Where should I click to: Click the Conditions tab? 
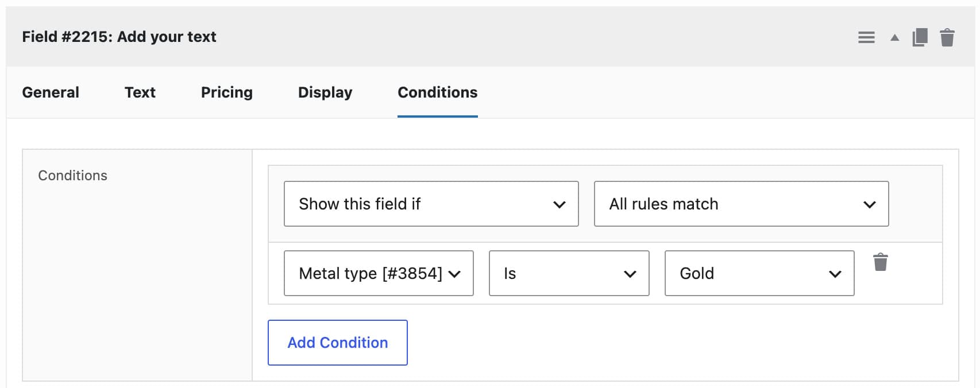[x=438, y=92]
